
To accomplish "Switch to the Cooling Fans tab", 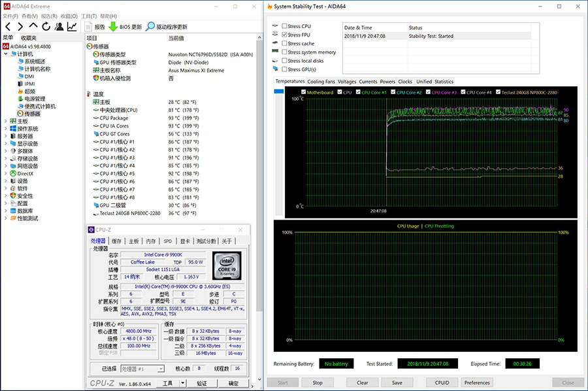I will [321, 82].
